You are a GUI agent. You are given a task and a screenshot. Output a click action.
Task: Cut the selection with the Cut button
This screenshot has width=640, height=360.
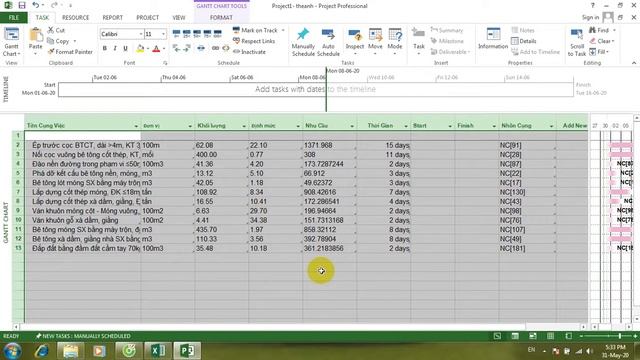tap(56, 30)
